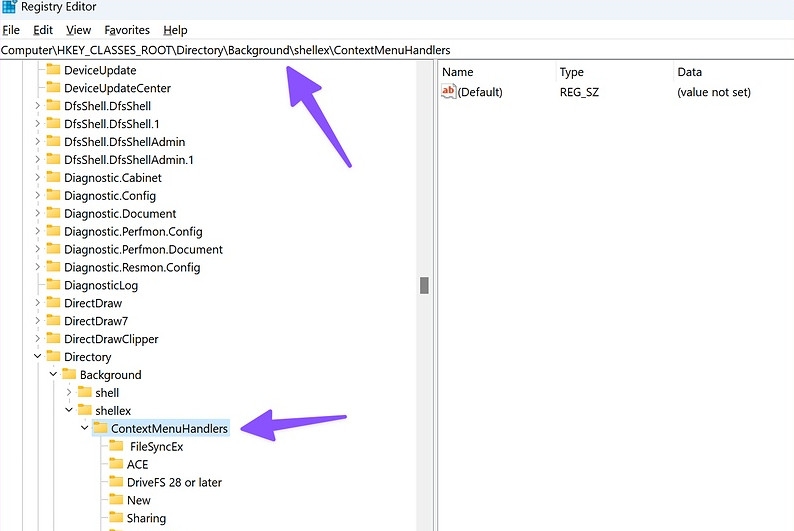Click the ContextMenuHandlers folder icon
The width and height of the screenshot is (794, 531).
point(100,428)
